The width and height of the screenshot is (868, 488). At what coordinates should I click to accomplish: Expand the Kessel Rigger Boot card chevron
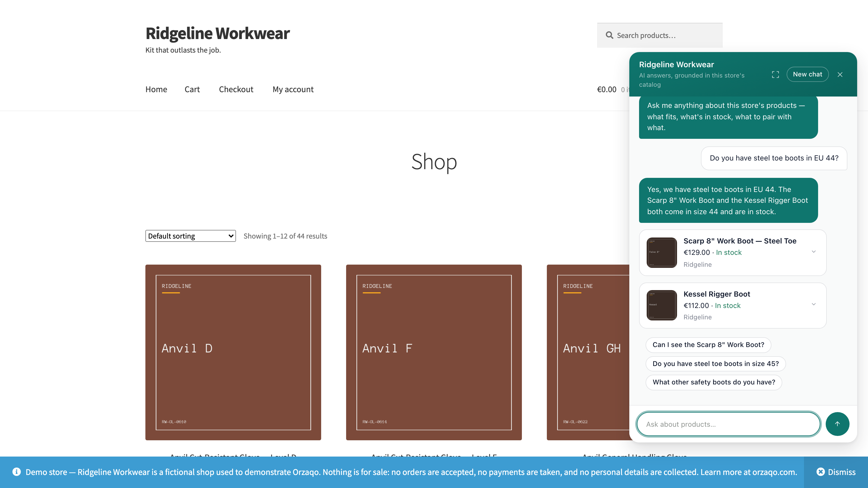(813, 304)
